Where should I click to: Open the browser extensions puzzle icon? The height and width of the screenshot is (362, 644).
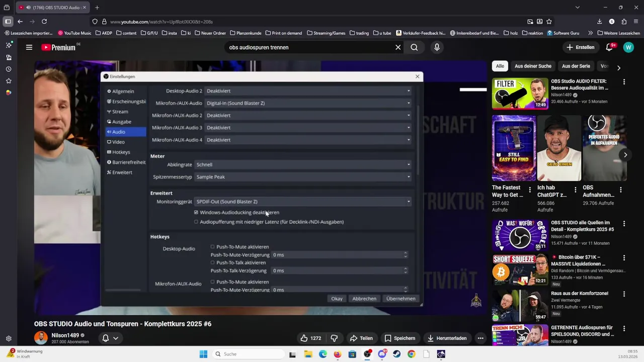(624, 22)
